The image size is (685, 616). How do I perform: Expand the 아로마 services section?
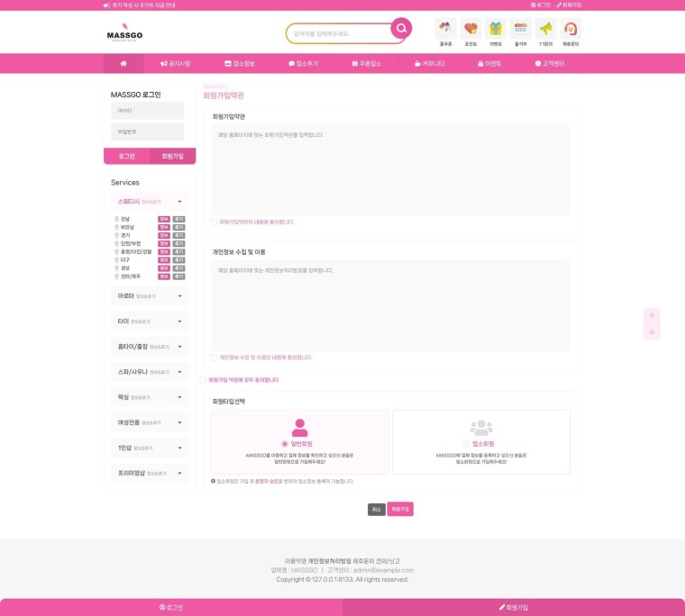150,296
